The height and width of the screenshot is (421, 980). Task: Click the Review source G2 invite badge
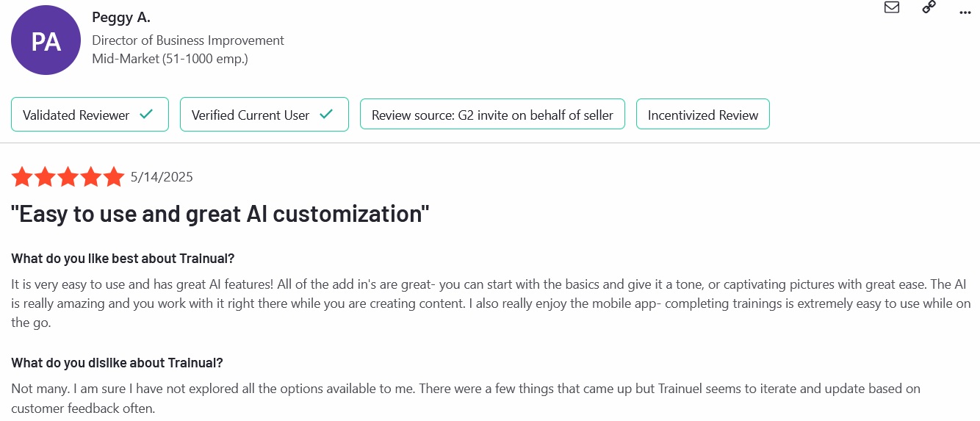492,115
